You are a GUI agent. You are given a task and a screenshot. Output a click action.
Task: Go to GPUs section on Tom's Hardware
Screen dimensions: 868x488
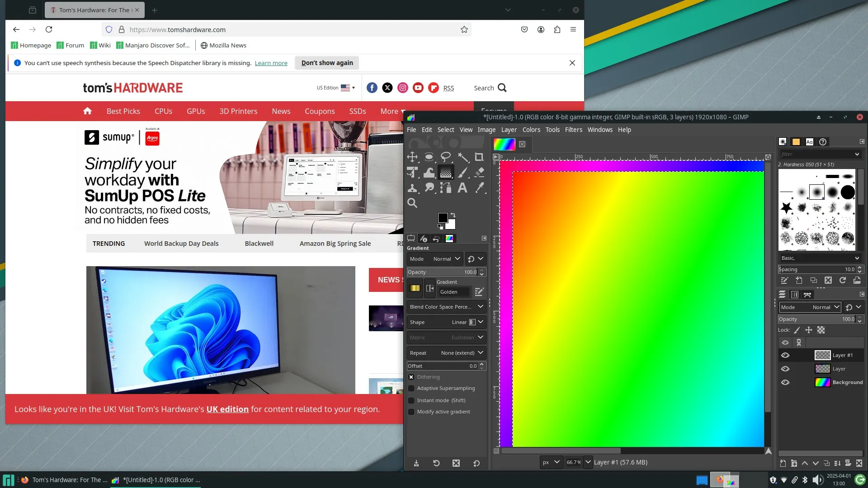point(196,111)
